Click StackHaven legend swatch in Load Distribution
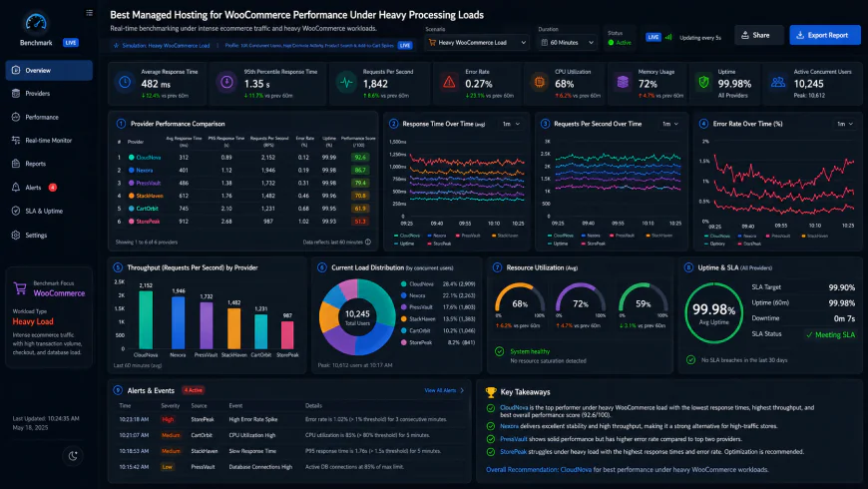The image size is (868, 489). click(x=403, y=319)
